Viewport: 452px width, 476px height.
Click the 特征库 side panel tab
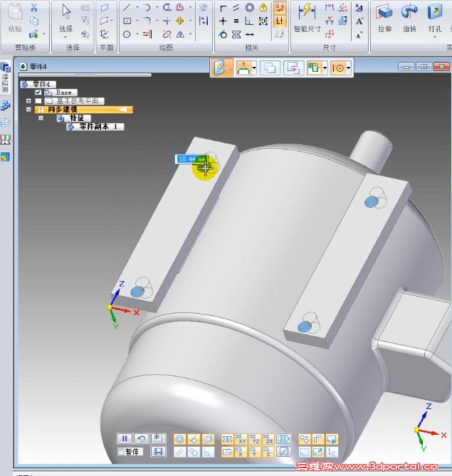click(x=6, y=78)
